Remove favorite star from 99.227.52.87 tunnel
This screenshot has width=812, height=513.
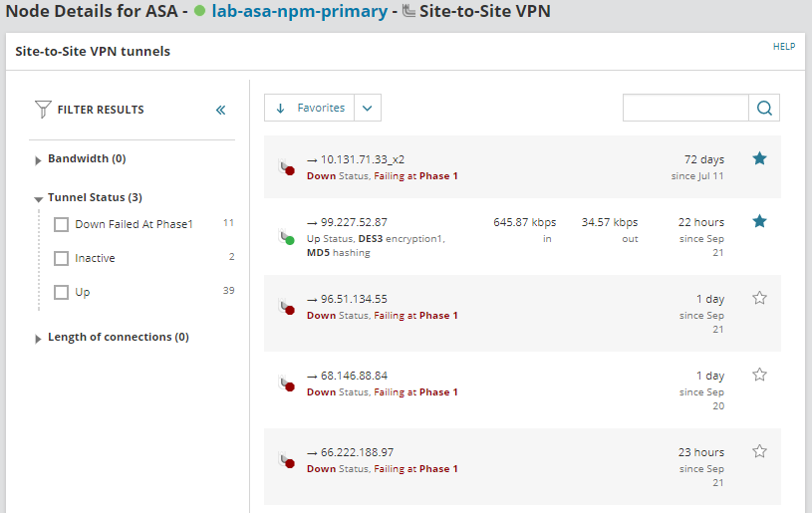(759, 221)
